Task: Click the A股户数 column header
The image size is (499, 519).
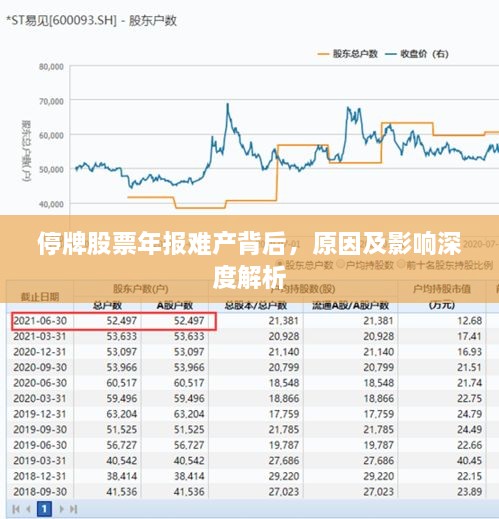Action: [175, 305]
